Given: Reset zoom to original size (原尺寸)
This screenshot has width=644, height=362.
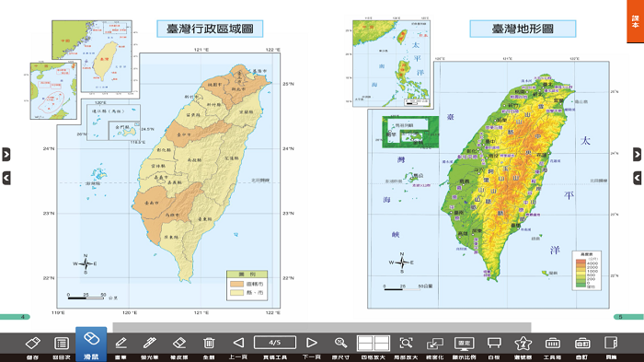Looking at the screenshot, I should pyautogui.click(x=340, y=343).
